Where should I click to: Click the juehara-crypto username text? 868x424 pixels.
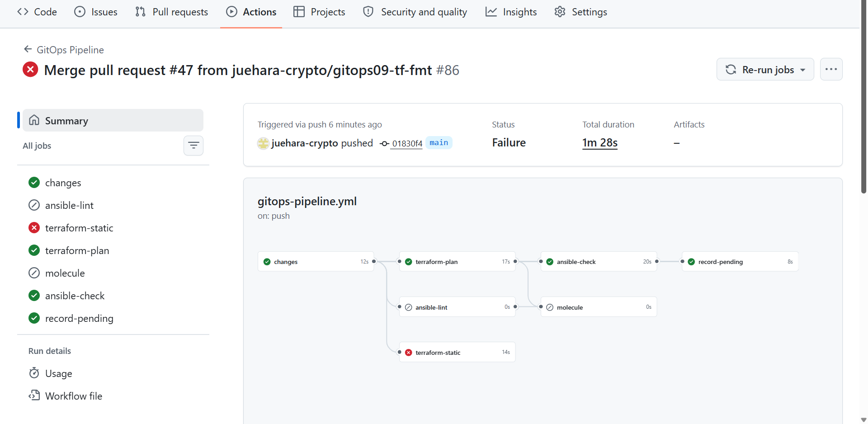(x=305, y=143)
